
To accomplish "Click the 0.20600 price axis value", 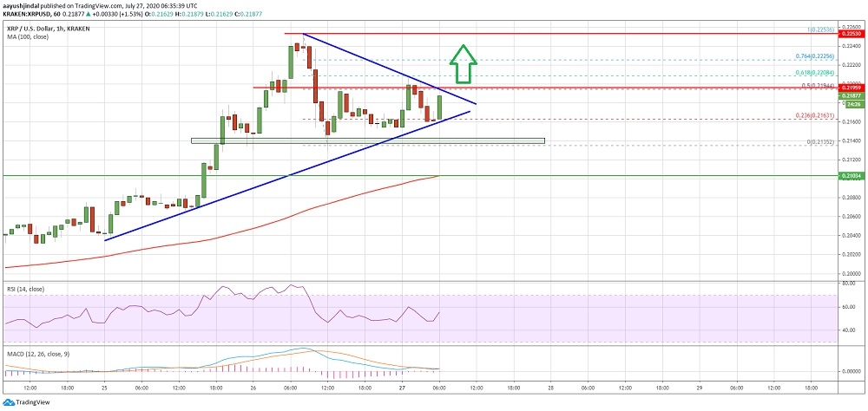I will tap(851, 216).
